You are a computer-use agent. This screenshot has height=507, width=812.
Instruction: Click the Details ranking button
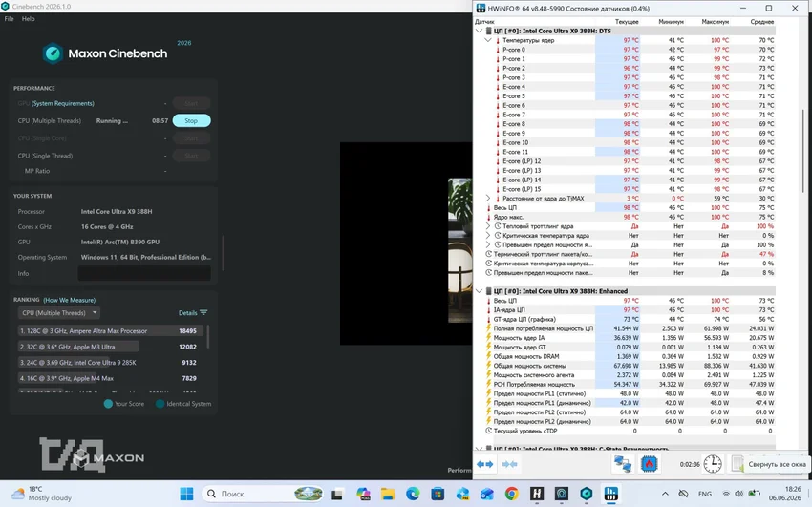[x=193, y=313]
